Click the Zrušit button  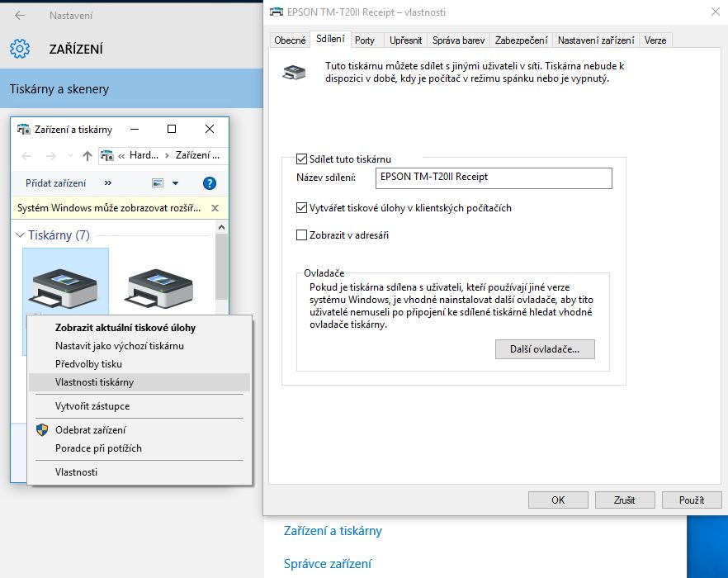[625, 500]
